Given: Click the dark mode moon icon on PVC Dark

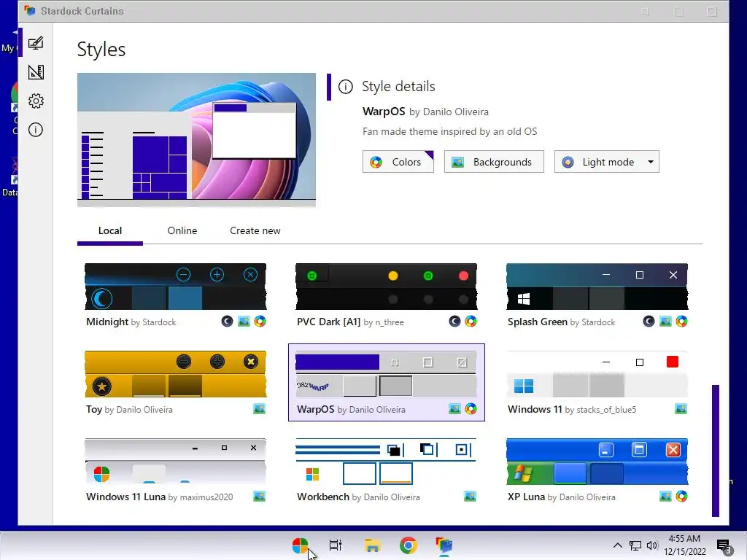Looking at the screenshot, I should click(454, 322).
